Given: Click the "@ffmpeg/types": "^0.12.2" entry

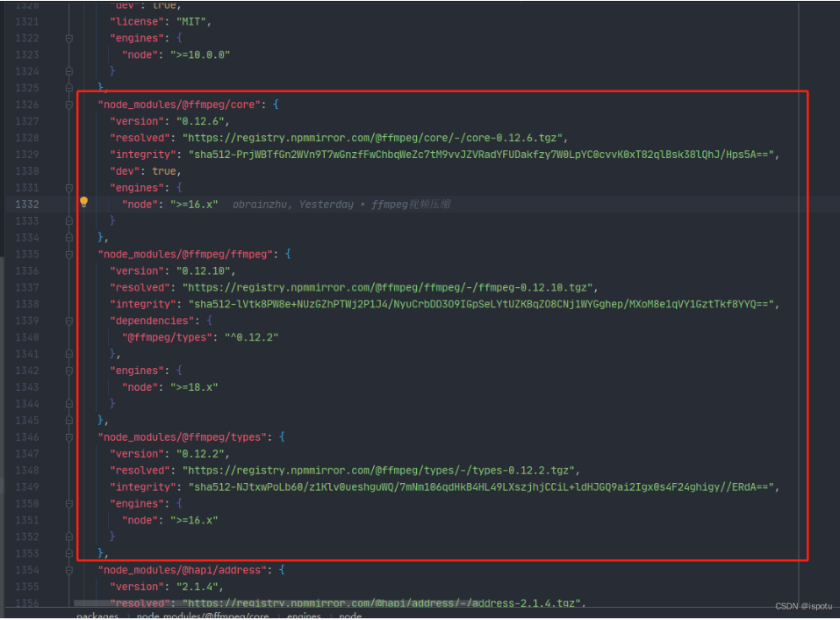Looking at the screenshot, I should click(x=200, y=337).
